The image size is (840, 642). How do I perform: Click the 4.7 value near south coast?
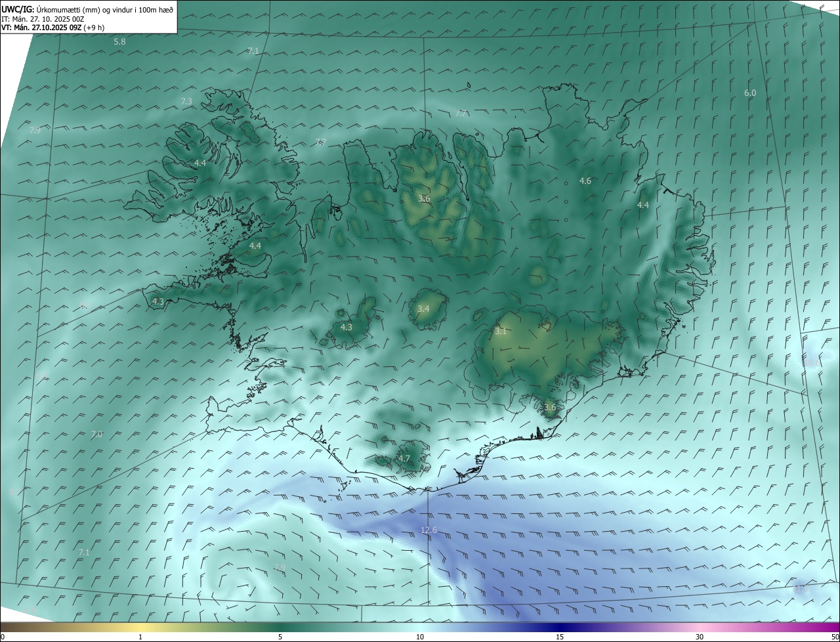click(x=404, y=459)
